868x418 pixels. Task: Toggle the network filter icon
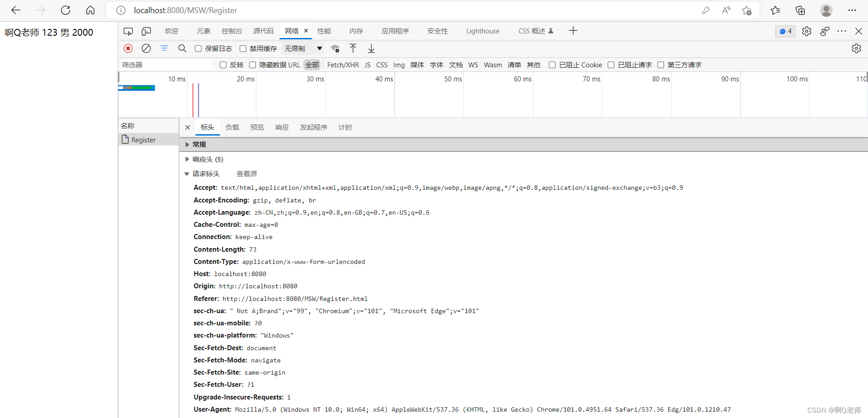[x=164, y=48]
